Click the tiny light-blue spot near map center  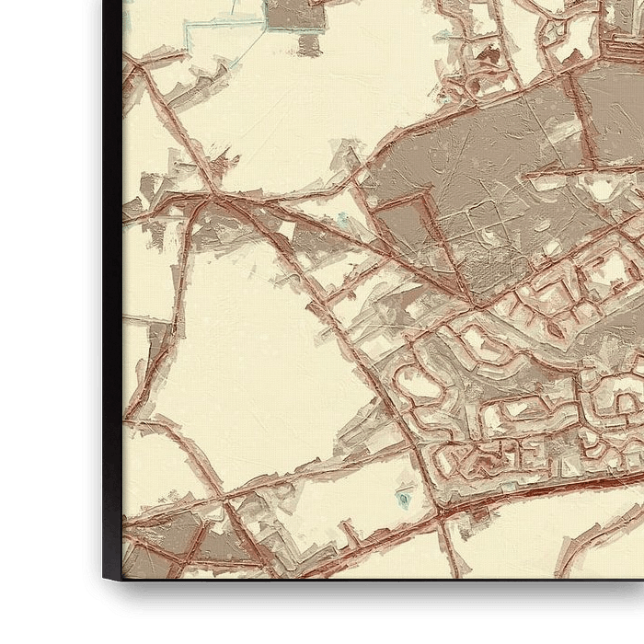[x=343, y=220]
